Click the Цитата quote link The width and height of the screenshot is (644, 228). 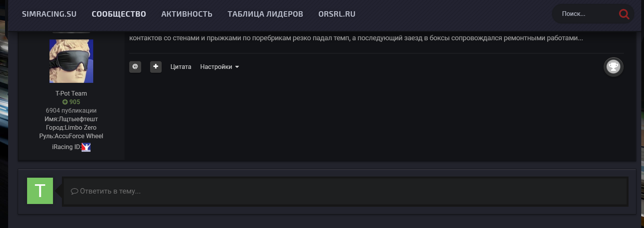181,67
